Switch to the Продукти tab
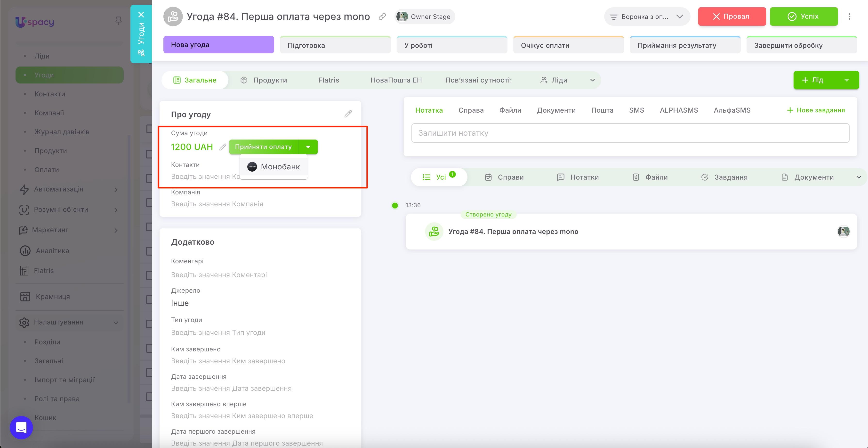Image resolution: width=868 pixels, height=448 pixels. click(x=264, y=80)
